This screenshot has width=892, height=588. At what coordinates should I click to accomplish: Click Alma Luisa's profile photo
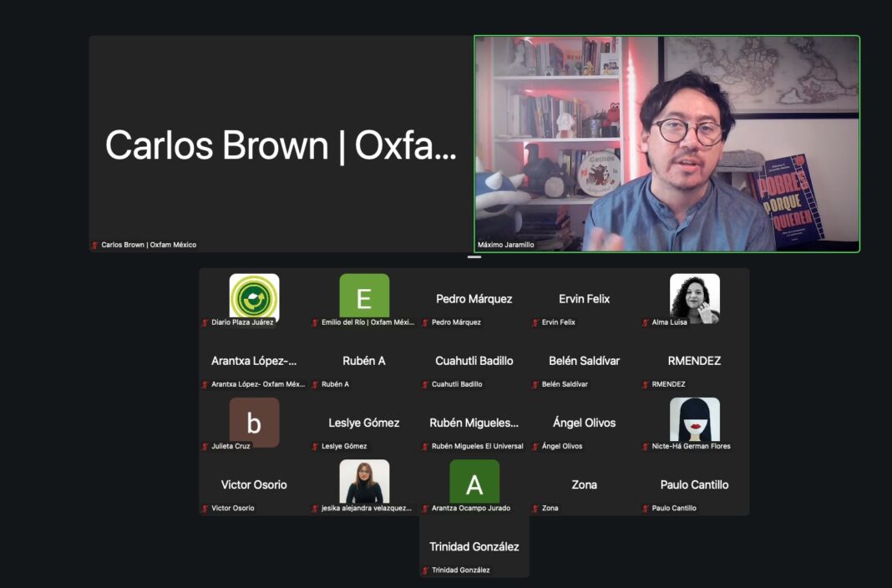click(x=695, y=298)
